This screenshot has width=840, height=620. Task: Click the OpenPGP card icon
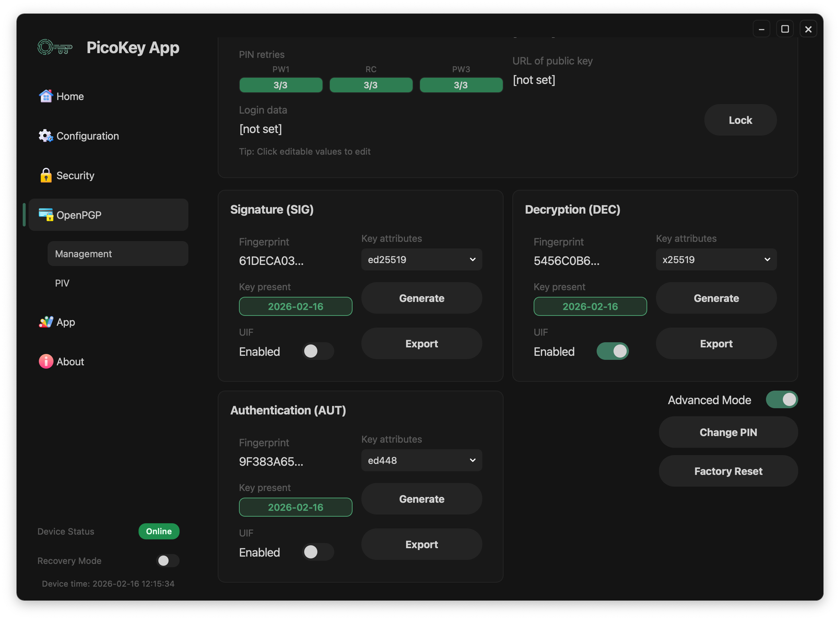click(46, 215)
